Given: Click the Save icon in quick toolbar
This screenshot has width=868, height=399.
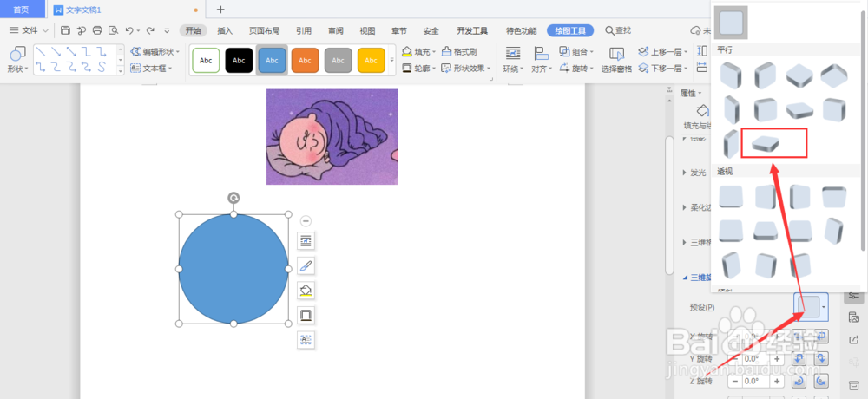Looking at the screenshot, I should pyautogui.click(x=65, y=30).
